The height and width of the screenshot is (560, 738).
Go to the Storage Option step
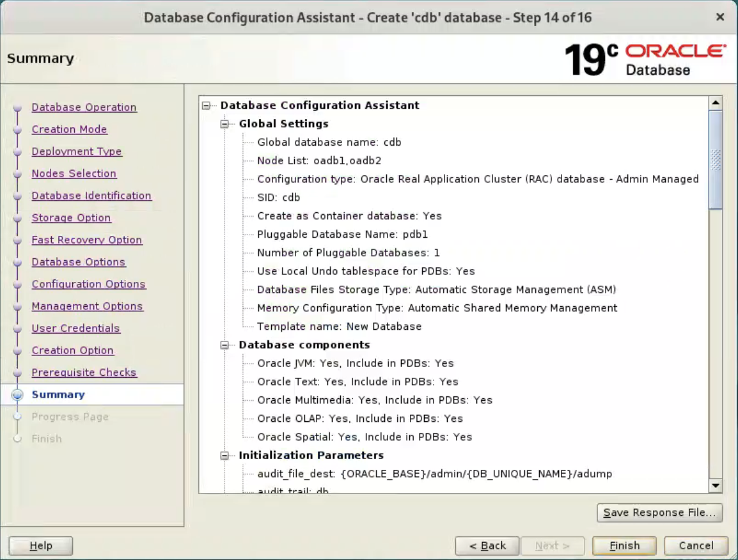(x=71, y=218)
